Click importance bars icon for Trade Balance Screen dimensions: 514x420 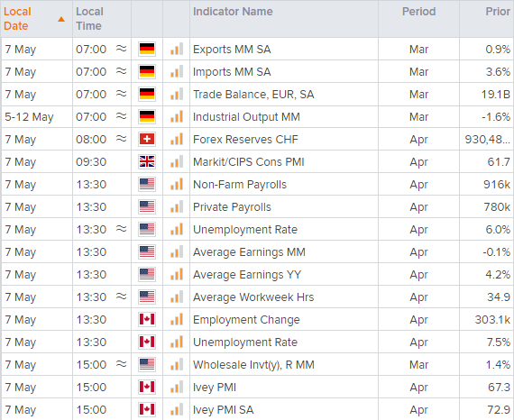[x=177, y=95]
